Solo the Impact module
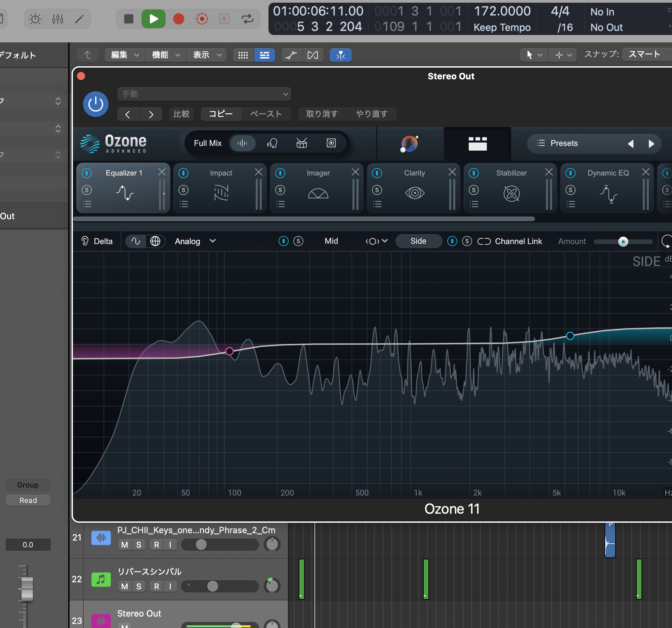 183,190
